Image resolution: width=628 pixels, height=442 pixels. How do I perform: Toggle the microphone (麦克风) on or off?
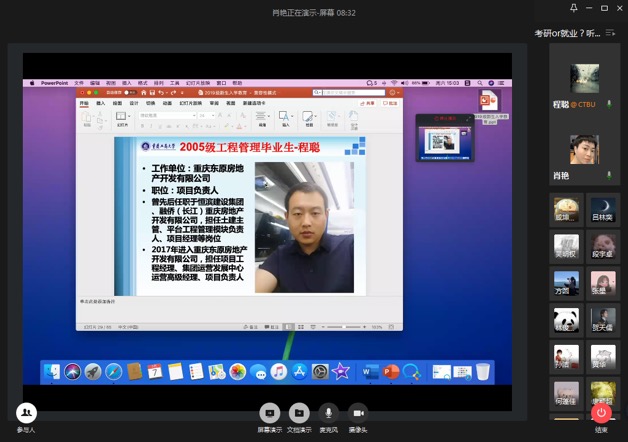328,412
